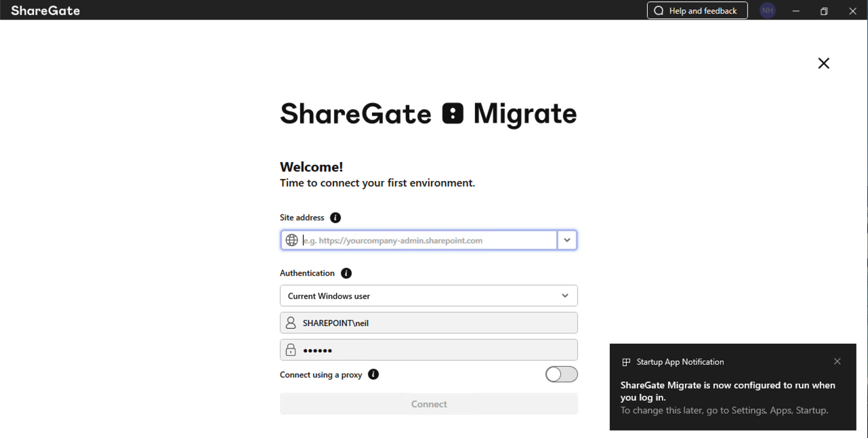Show info for Connect using a proxy

click(373, 374)
